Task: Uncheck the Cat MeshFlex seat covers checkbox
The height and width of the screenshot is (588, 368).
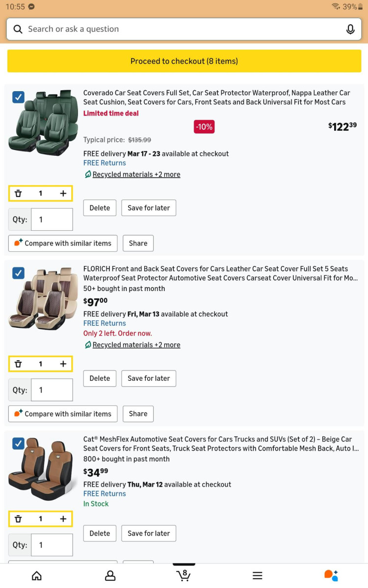Action: click(18, 443)
